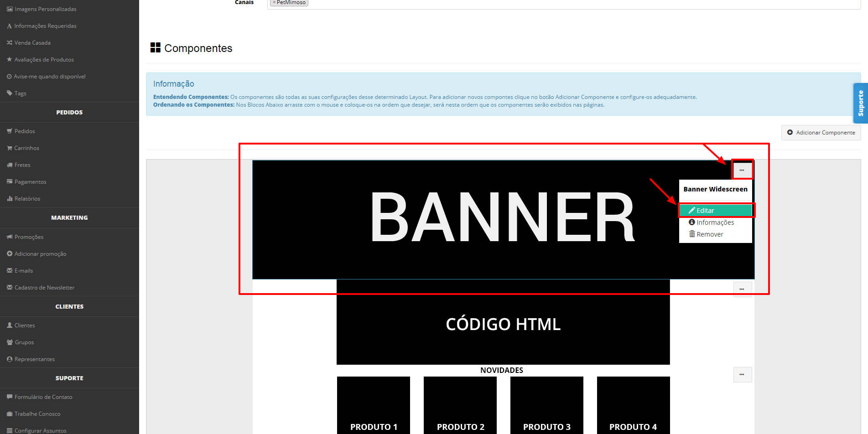Remove the PetMimoso tag from Canais
The image size is (868, 434).
click(274, 2)
